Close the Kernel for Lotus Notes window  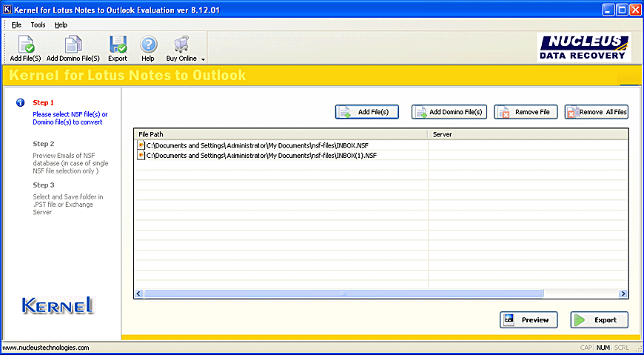click(635, 10)
